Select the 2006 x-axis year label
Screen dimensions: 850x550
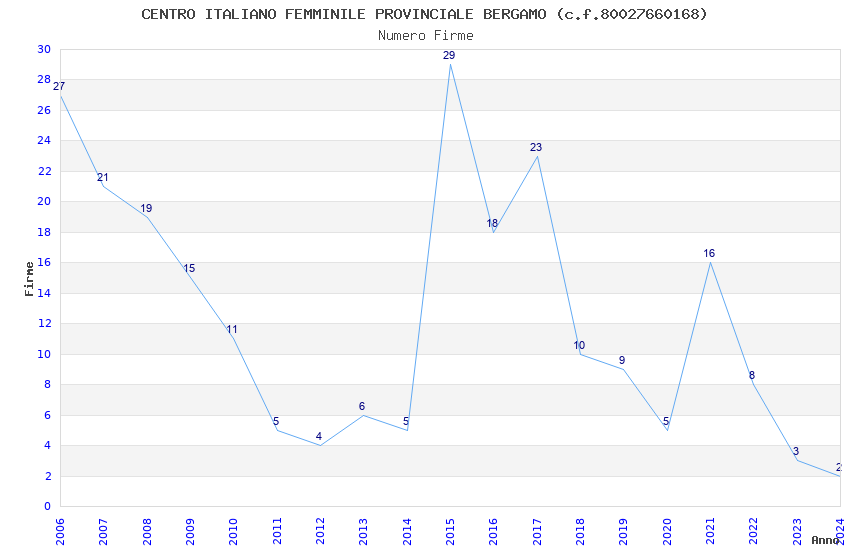[x=60, y=532]
